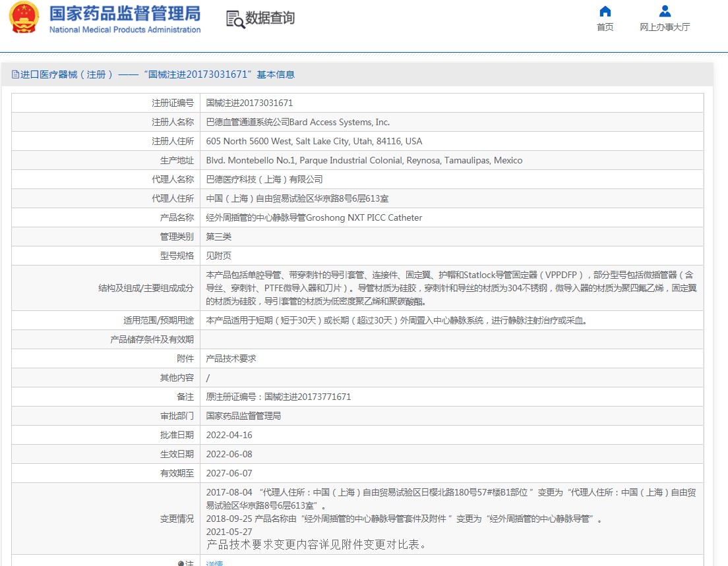Click the intended use text about 外周置入中心静脉系统
This screenshot has width=728, height=566.
click(396, 321)
